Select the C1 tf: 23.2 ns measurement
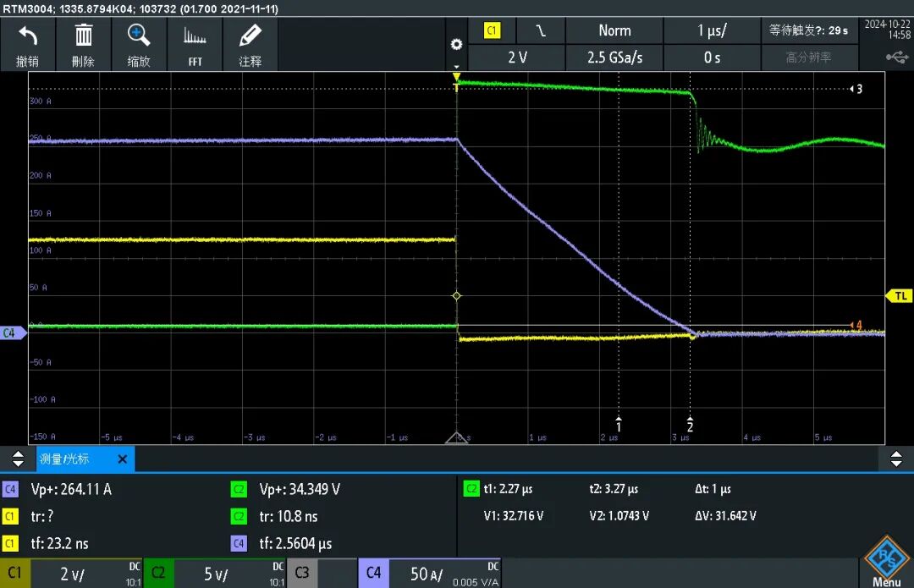914x588 pixels. pos(59,544)
